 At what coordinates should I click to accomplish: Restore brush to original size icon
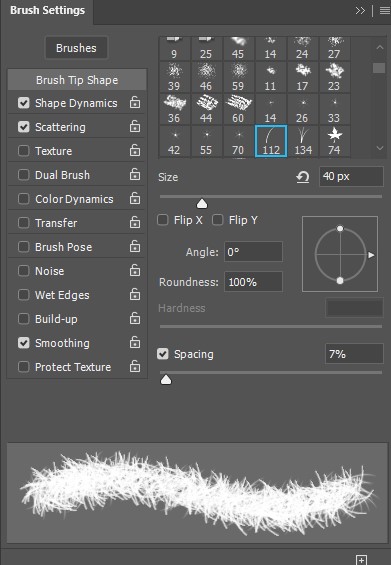pos(303,177)
